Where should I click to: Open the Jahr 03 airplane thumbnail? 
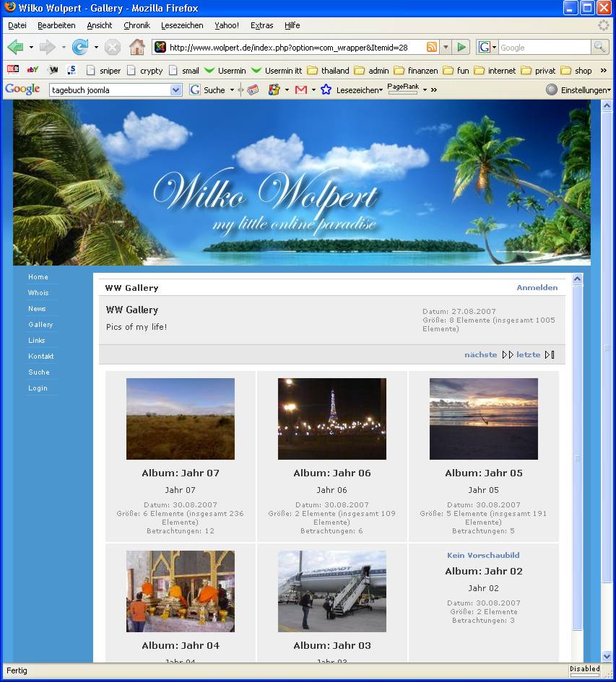331,591
